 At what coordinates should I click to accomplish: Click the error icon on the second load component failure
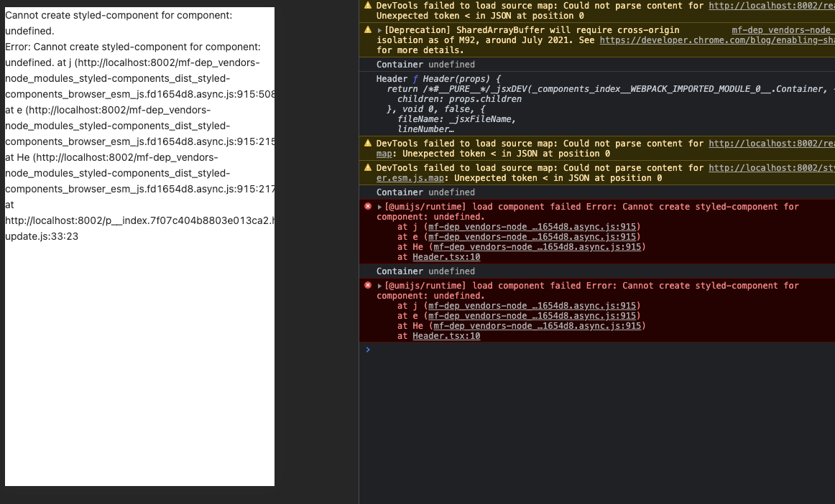368,286
